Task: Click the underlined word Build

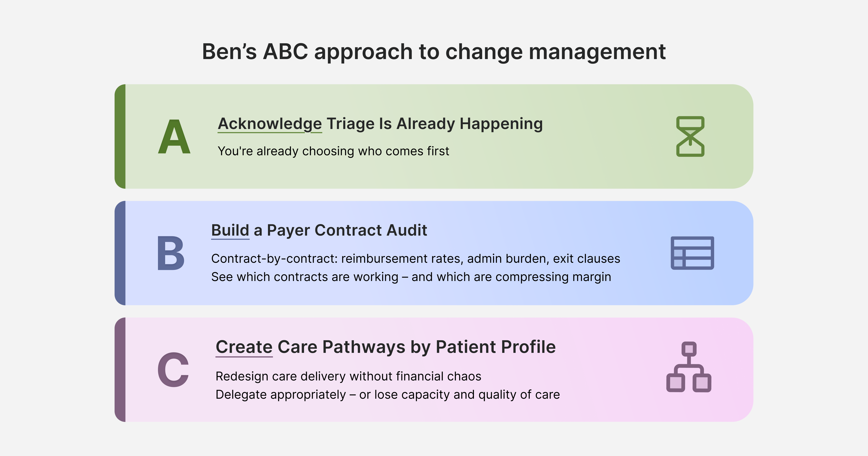Action: coord(230,230)
